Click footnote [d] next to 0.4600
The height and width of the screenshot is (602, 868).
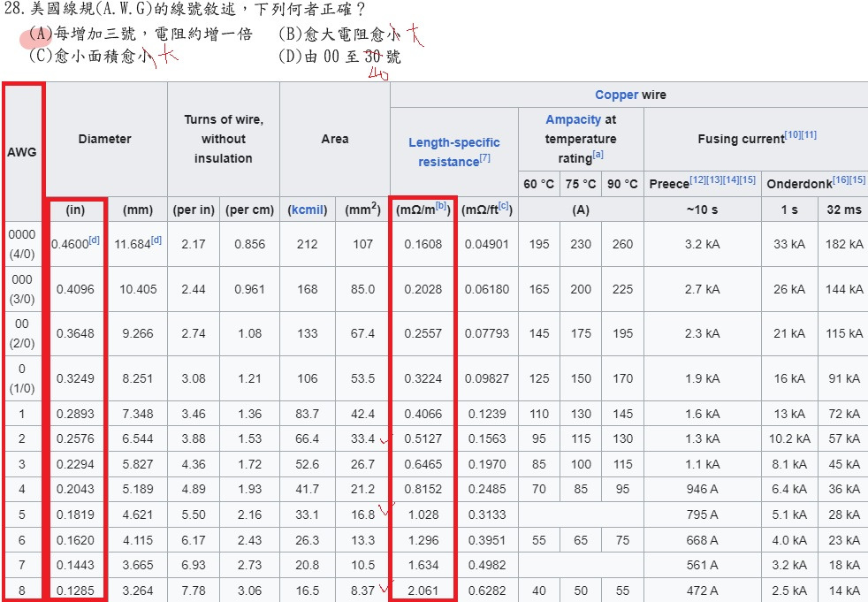click(94, 240)
